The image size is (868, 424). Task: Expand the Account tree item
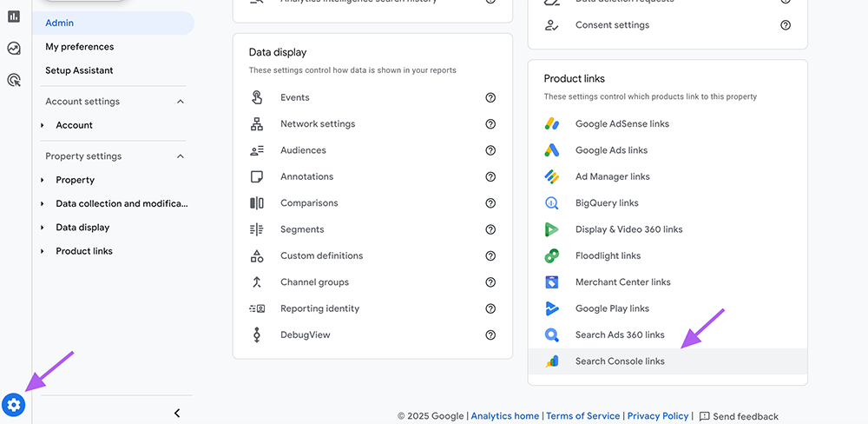click(42, 125)
